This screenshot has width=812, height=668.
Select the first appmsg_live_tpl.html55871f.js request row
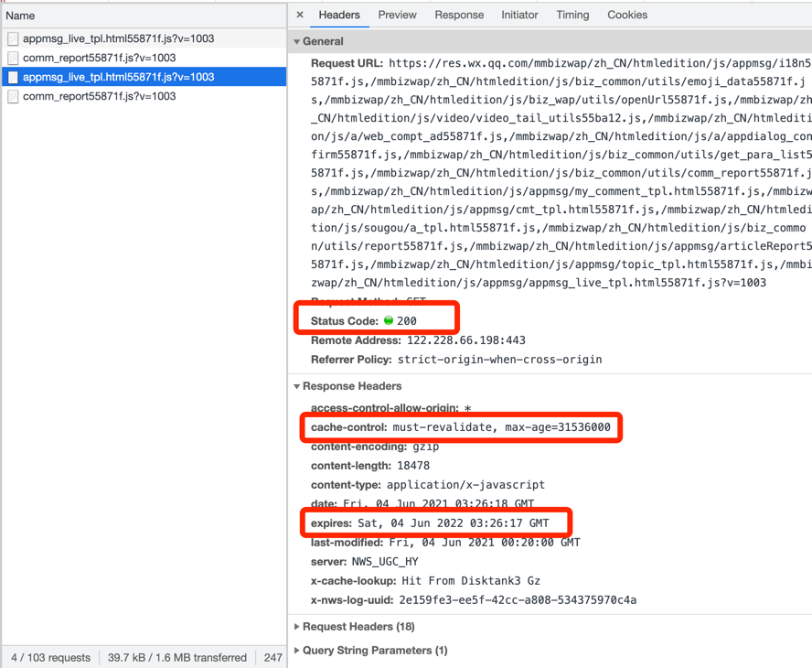coord(144,38)
